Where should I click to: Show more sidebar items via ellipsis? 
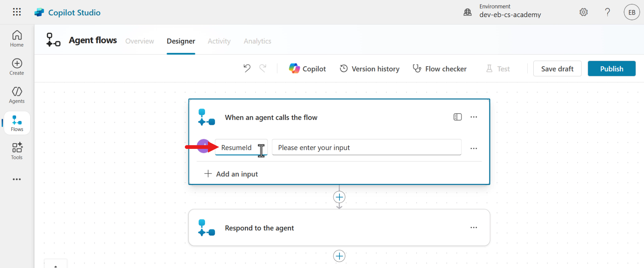click(x=17, y=179)
